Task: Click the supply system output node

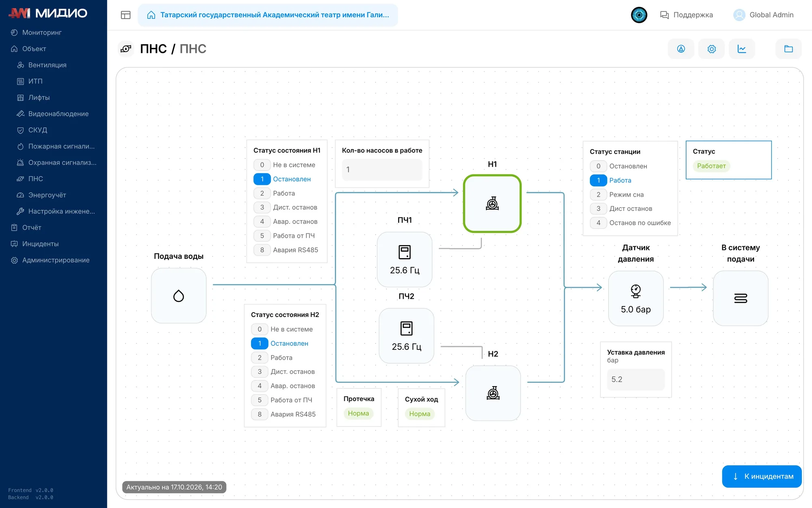Action: pyautogui.click(x=741, y=298)
